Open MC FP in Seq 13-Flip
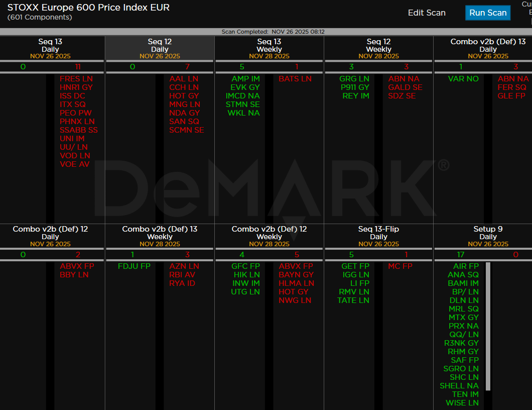532x410 pixels. [x=400, y=266]
